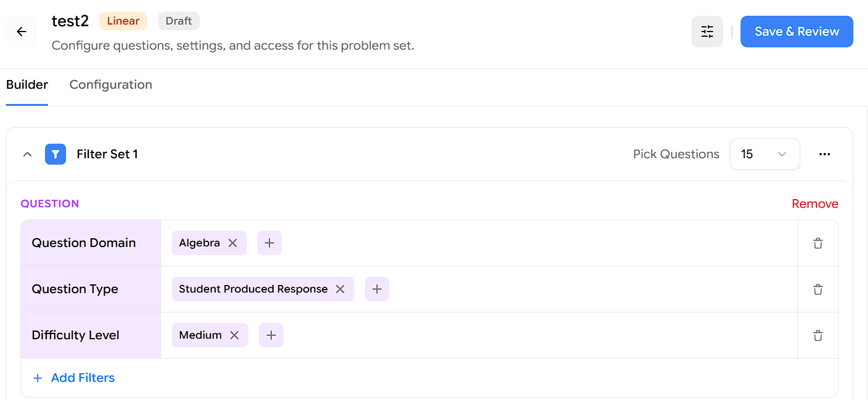868x400 pixels.
Task: Remove the Student Produced Response tag
Action: click(340, 289)
